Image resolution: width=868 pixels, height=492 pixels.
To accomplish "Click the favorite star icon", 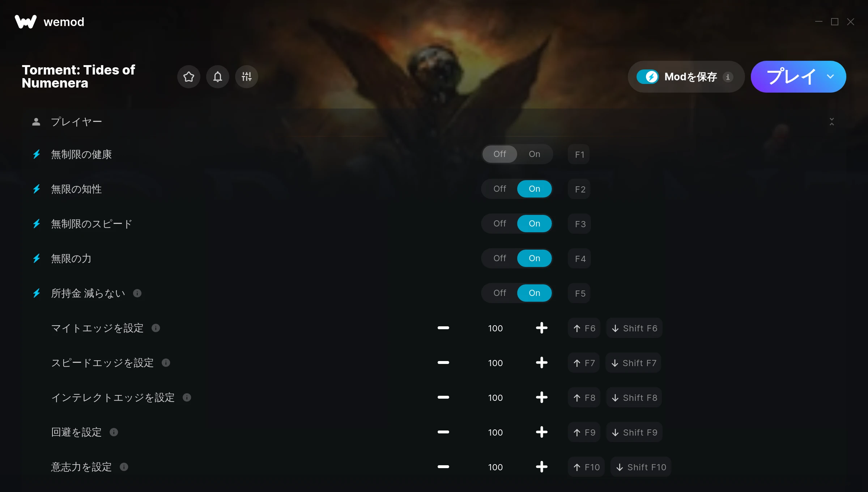I will [x=188, y=77].
